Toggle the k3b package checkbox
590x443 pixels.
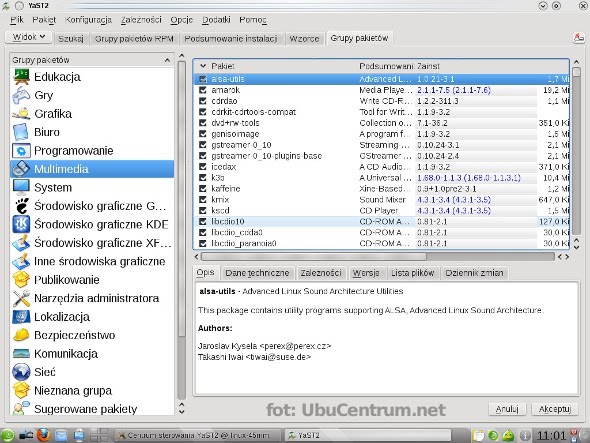203,178
